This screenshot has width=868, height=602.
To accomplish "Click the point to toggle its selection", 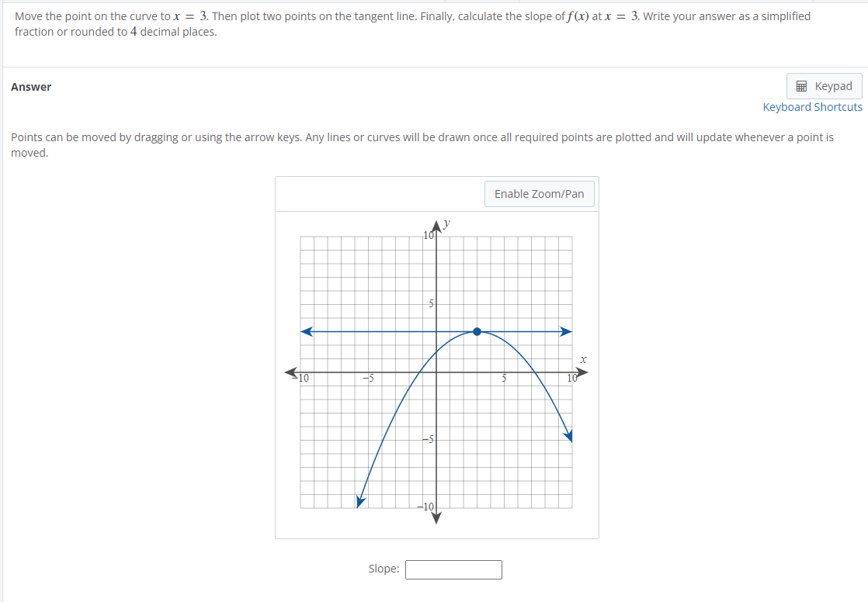I will (x=477, y=331).
